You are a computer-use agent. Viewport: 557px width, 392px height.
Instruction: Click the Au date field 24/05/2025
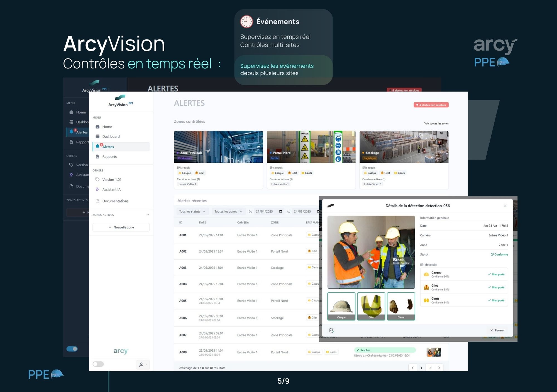point(305,211)
